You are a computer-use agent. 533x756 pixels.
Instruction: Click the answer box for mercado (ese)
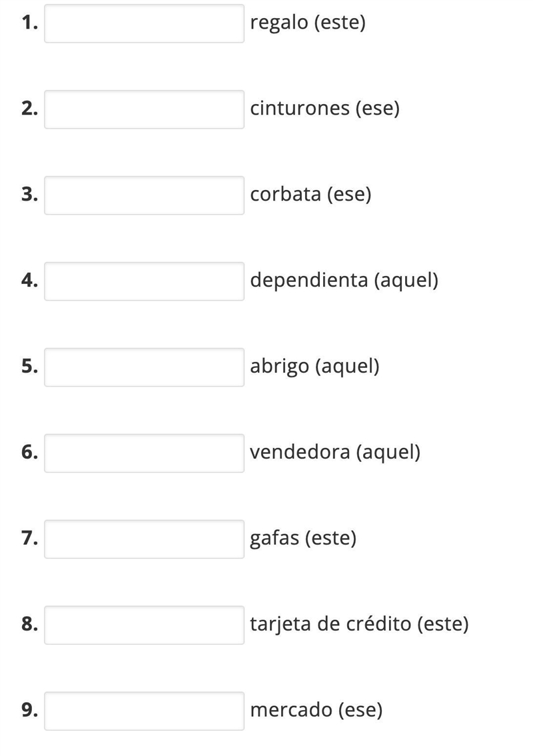pyautogui.click(x=144, y=711)
